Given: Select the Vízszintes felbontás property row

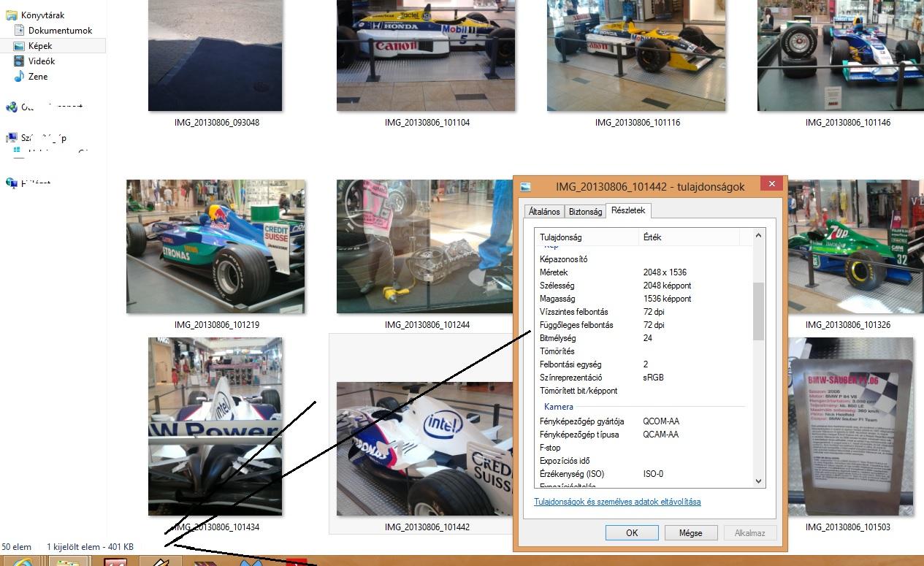Looking at the screenshot, I should tap(643, 312).
